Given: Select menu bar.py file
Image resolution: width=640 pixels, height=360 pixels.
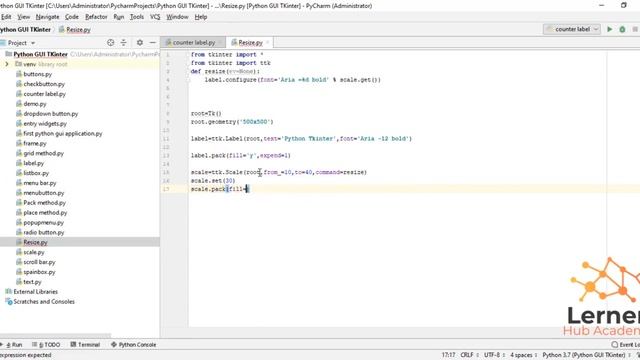Looking at the screenshot, I should point(40,183).
